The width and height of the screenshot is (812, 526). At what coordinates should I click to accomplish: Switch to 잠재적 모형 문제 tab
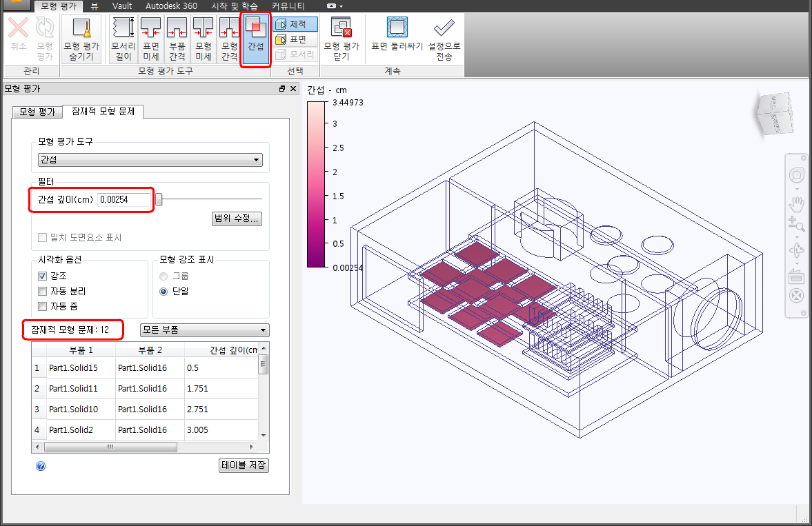(103, 111)
